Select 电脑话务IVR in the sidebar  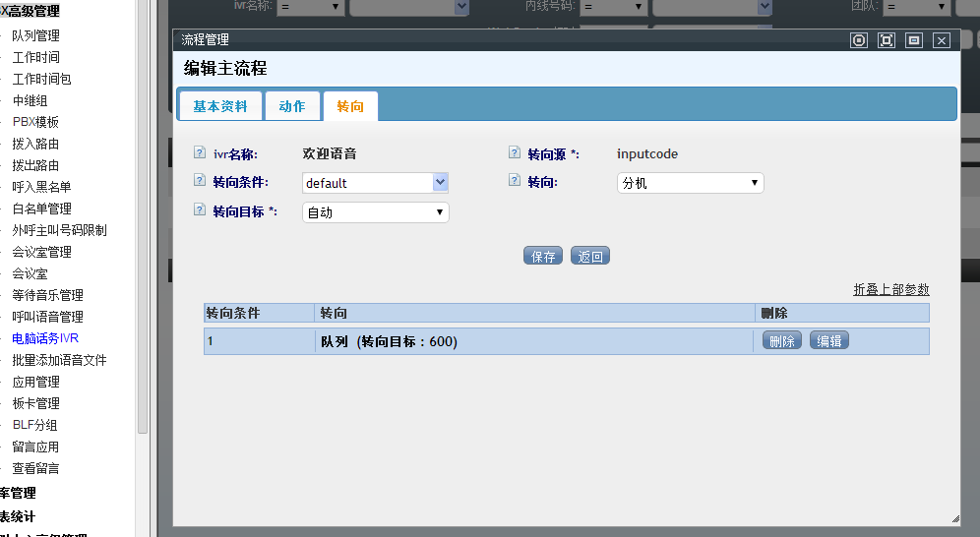[x=45, y=338]
